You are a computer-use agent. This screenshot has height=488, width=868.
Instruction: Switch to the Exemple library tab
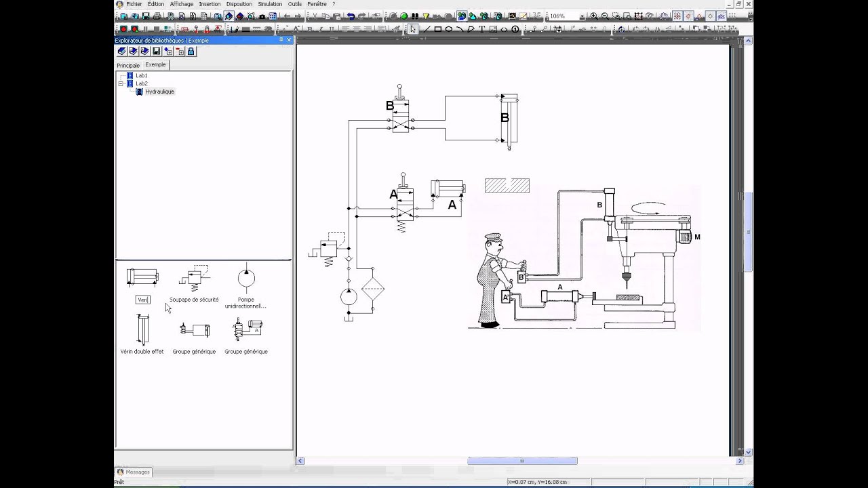click(x=155, y=64)
